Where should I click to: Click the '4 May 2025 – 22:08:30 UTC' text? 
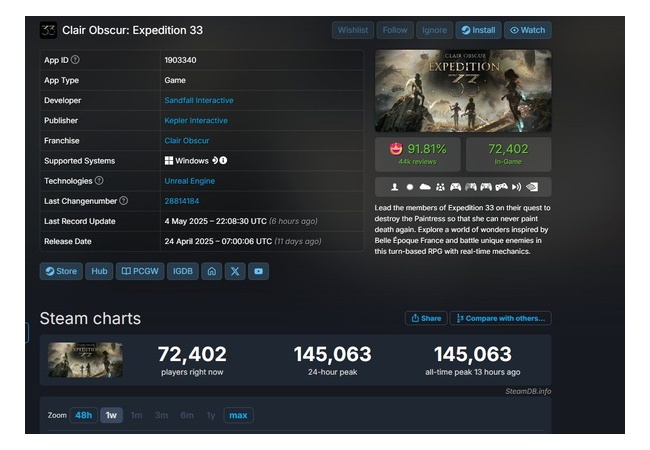pos(216,221)
